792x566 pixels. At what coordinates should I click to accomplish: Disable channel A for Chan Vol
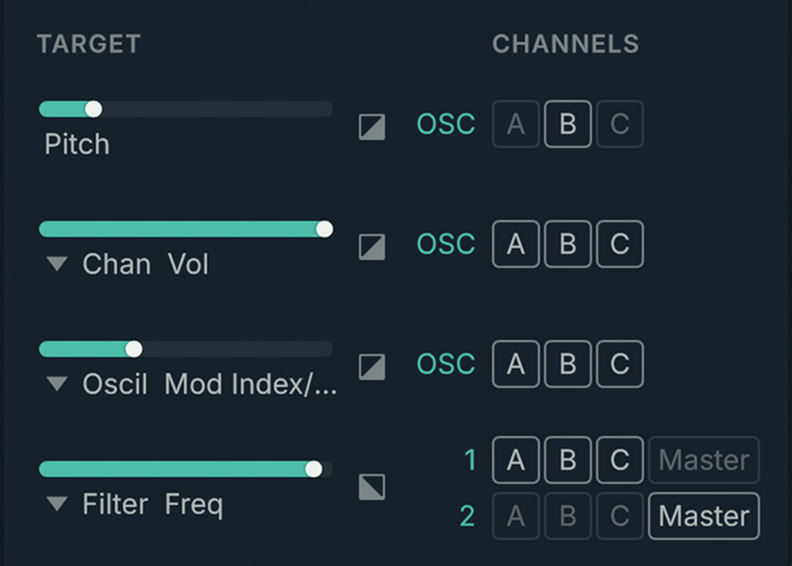click(x=516, y=244)
